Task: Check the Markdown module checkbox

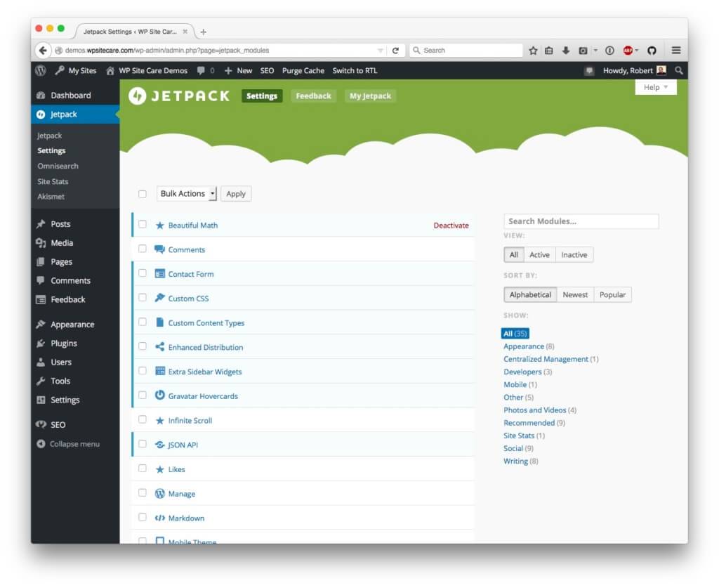Action: (x=143, y=517)
